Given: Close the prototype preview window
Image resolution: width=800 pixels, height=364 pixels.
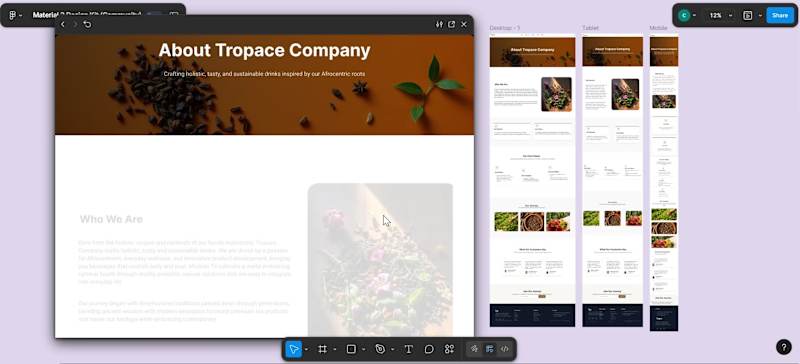Looking at the screenshot, I should coord(464,25).
